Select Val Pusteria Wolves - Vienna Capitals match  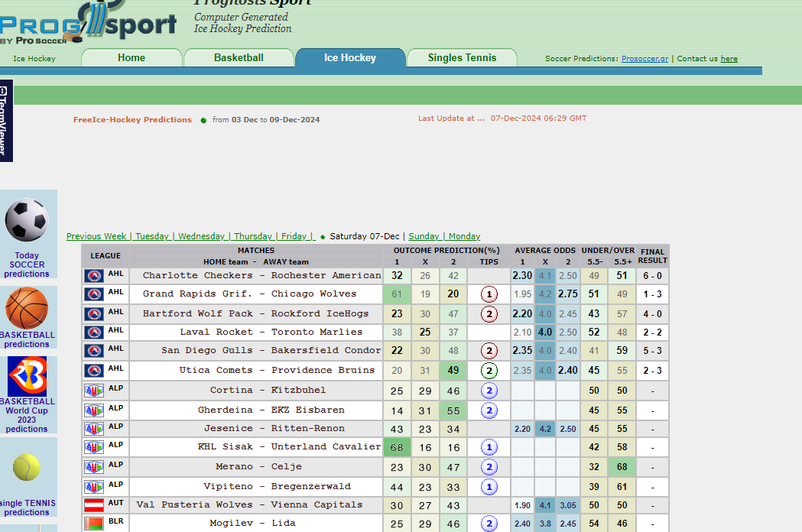pyautogui.click(x=249, y=505)
